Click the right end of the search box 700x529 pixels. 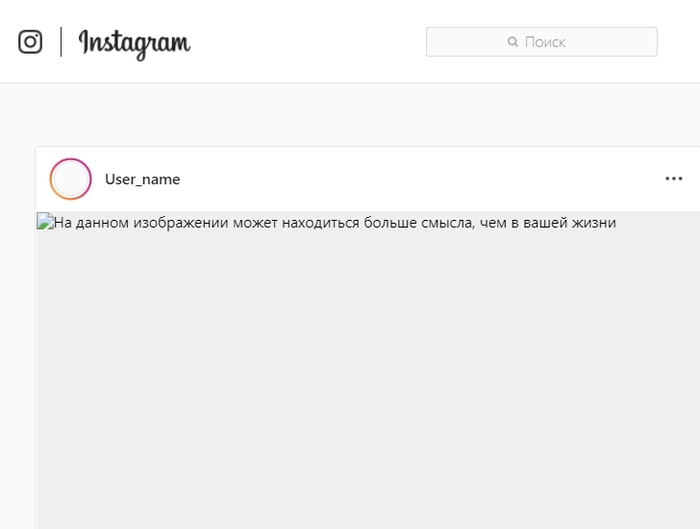click(643, 42)
